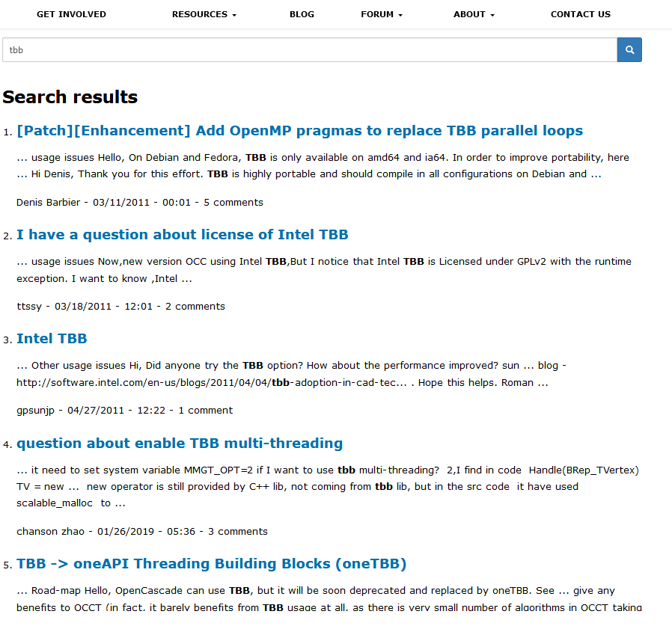Click author name Denis Barbier
Viewport: 672px width, 626px height.
(x=48, y=203)
